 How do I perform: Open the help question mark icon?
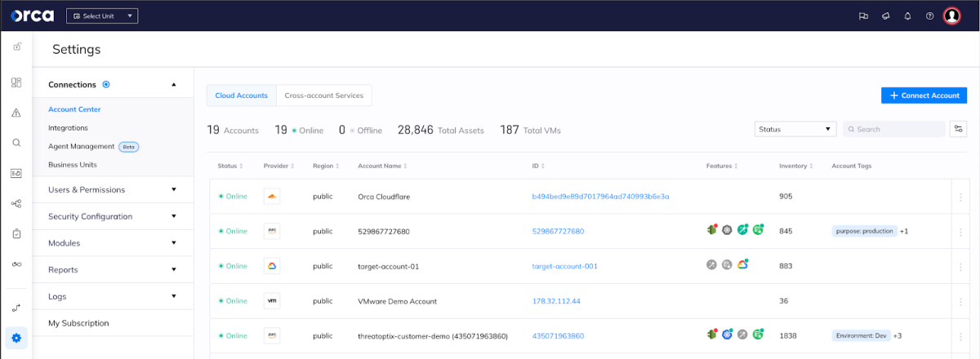click(x=929, y=16)
